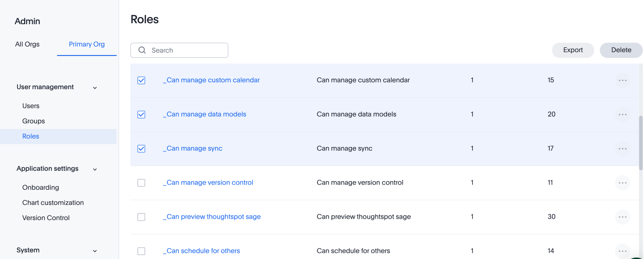This screenshot has height=259, width=644.
Task: Select the _Can preview thoughtspot sage checkbox
Action: [x=141, y=217]
